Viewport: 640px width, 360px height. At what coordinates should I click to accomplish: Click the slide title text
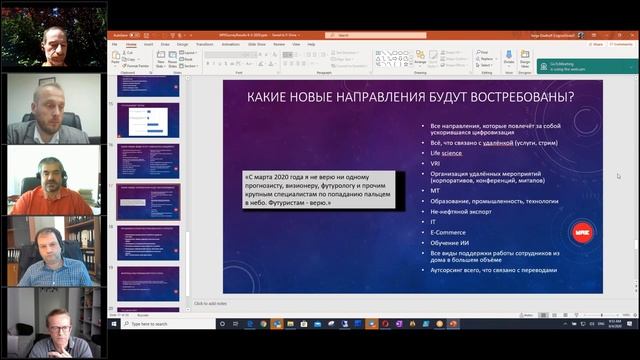[411, 97]
